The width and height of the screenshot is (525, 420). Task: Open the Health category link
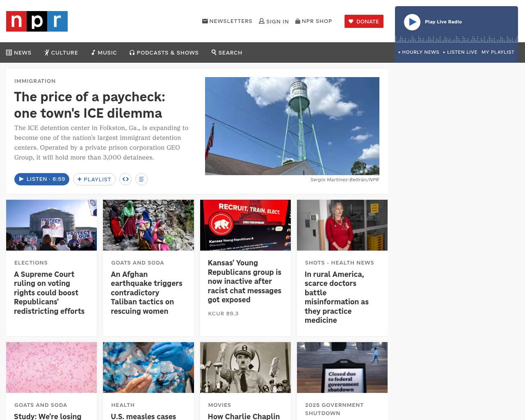(x=123, y=405)
